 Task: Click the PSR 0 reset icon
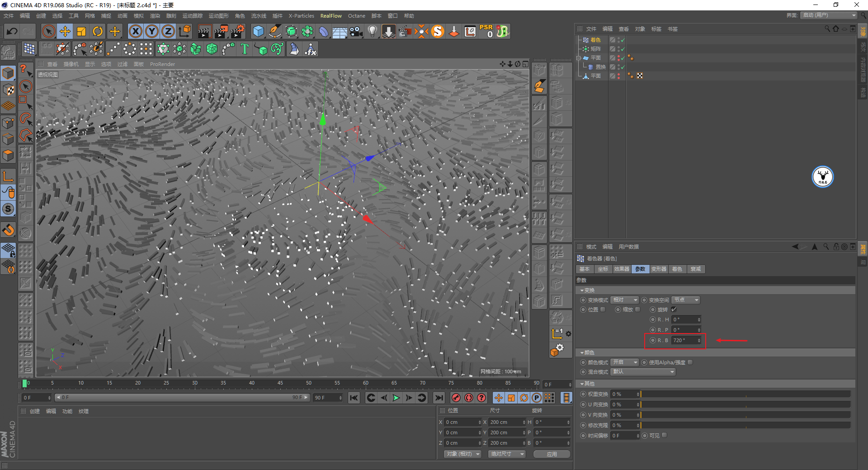486,31
